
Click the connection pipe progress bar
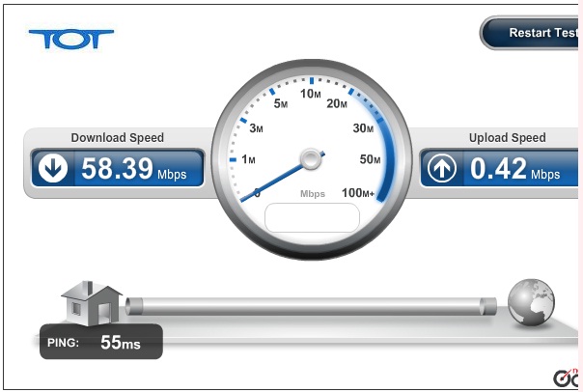[x=311, y=306]
